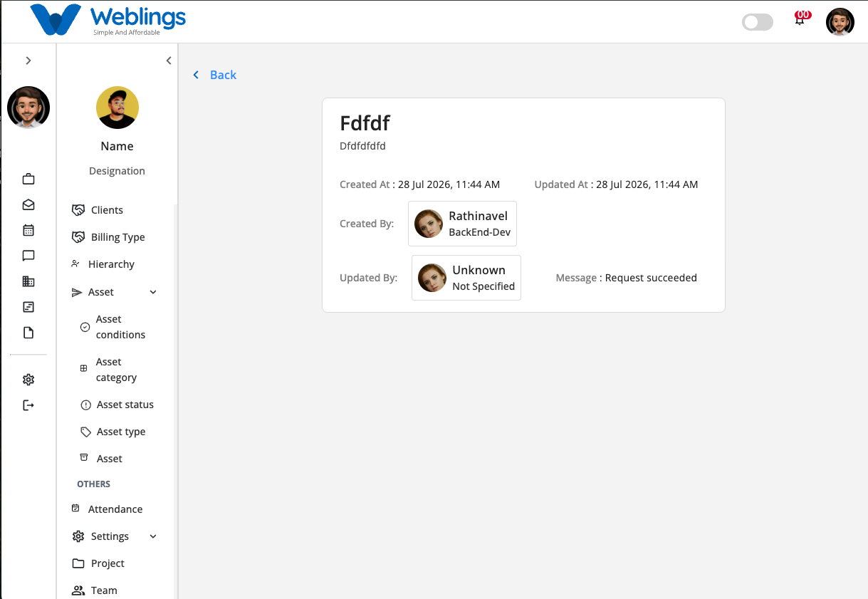Viewport: 868px width, 599px height.
Task: Click the Fdfdf title heading
Action: 365,123
